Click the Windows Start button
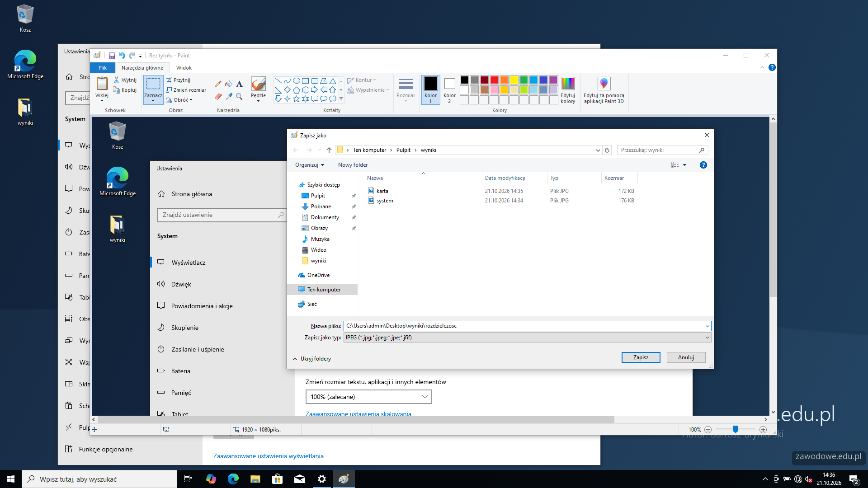The image size is (868, 488). pyautogui.click(x=11, y=479)
